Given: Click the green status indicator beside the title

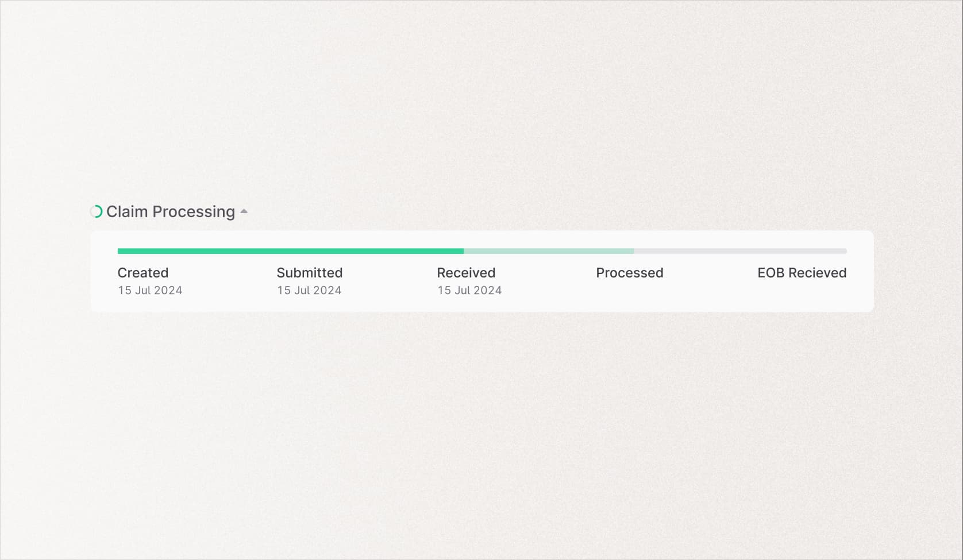Looking at the screenshot, I should point(96,211).
